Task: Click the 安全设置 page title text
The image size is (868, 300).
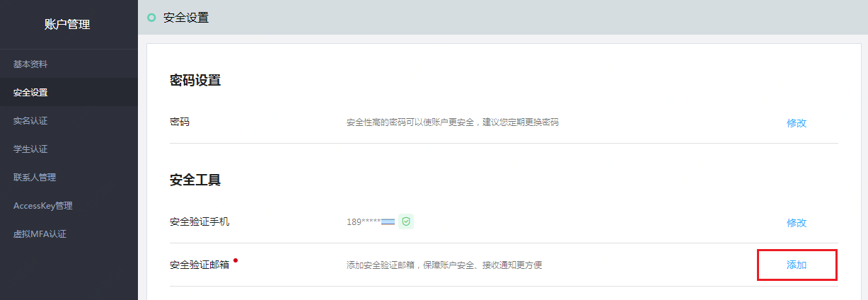Action: tap(186, 17)
